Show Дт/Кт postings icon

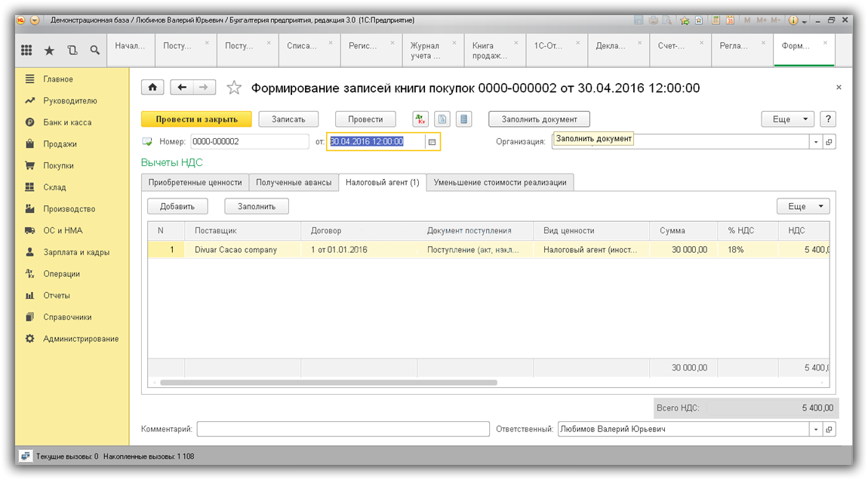pos(420,119)
